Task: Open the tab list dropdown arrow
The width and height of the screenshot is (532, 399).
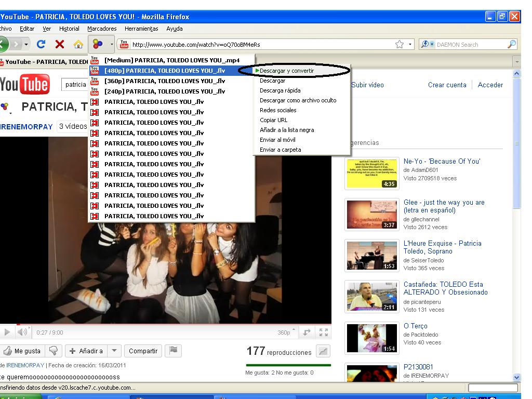Action: point(517,62)
